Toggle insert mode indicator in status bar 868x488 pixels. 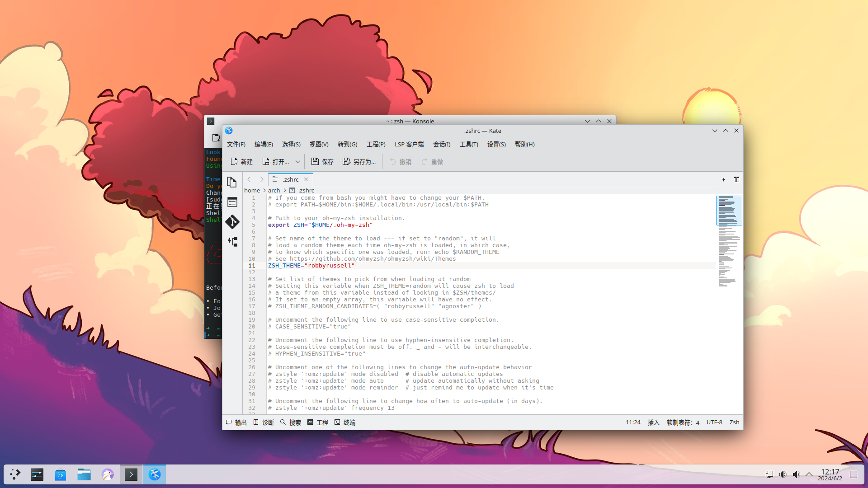click(653, 422)
